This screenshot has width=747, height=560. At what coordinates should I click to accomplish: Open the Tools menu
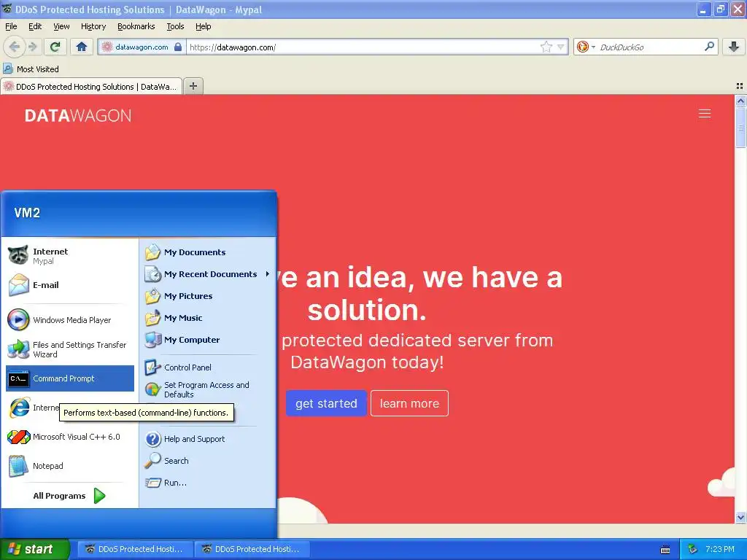[175, 26]
